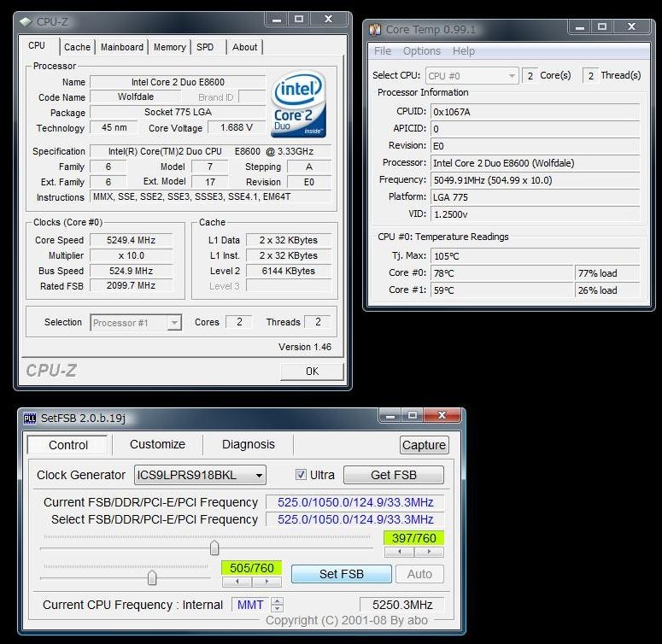Maximize the CPU-Z window

[x=299, y=19]
